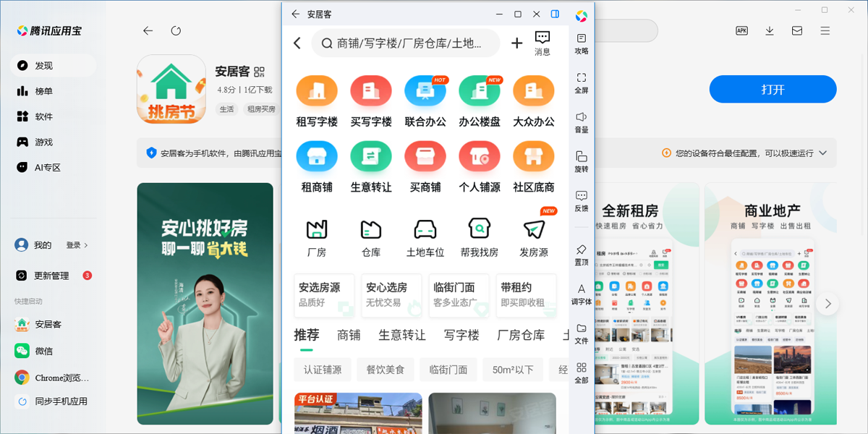
Task: Select 餐饮美食 filter chip
Action: [386, 370]
